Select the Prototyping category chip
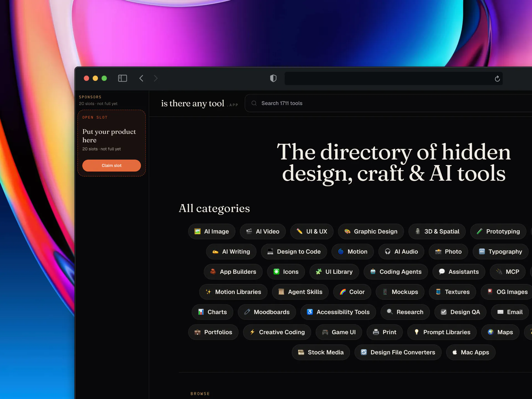This screenshot has height=399, width=532. coord(498,231)
